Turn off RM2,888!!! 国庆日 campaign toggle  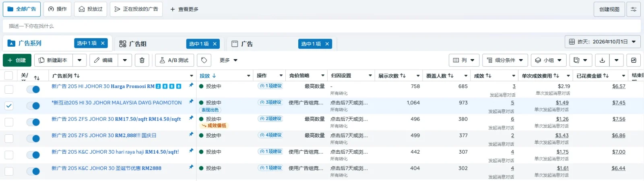tap(33, 139)
